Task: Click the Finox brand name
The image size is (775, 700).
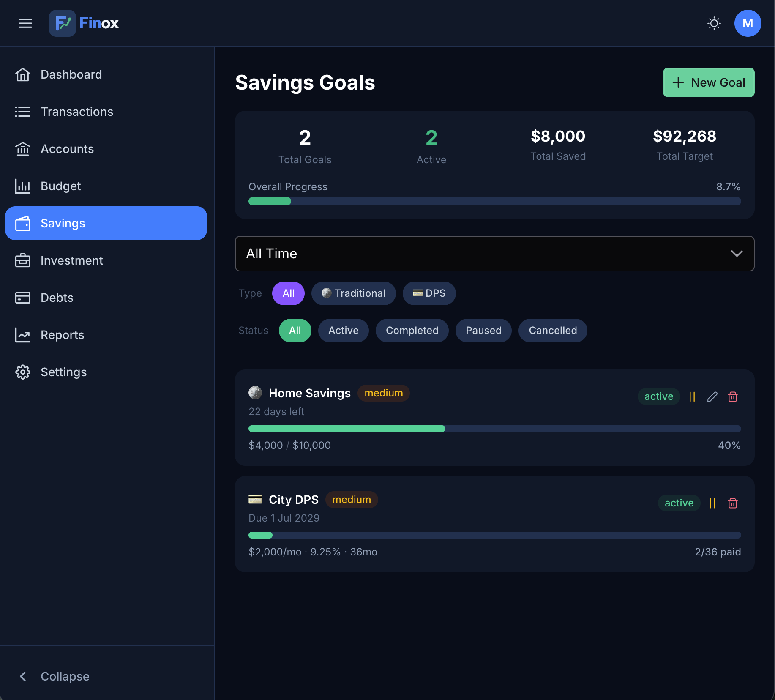Action: (99, 23)
